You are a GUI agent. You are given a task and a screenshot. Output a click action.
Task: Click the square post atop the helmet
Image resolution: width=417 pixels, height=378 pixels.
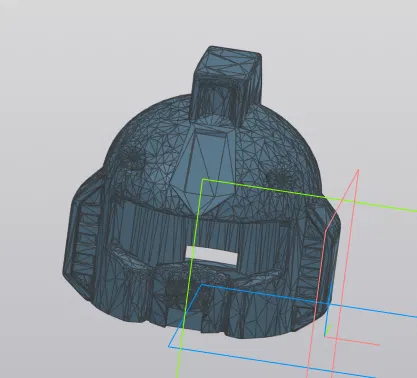(226, 86)
